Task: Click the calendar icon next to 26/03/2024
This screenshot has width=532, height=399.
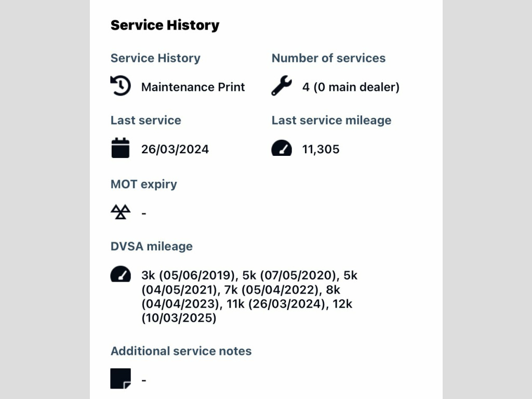Action: point(121,148)
